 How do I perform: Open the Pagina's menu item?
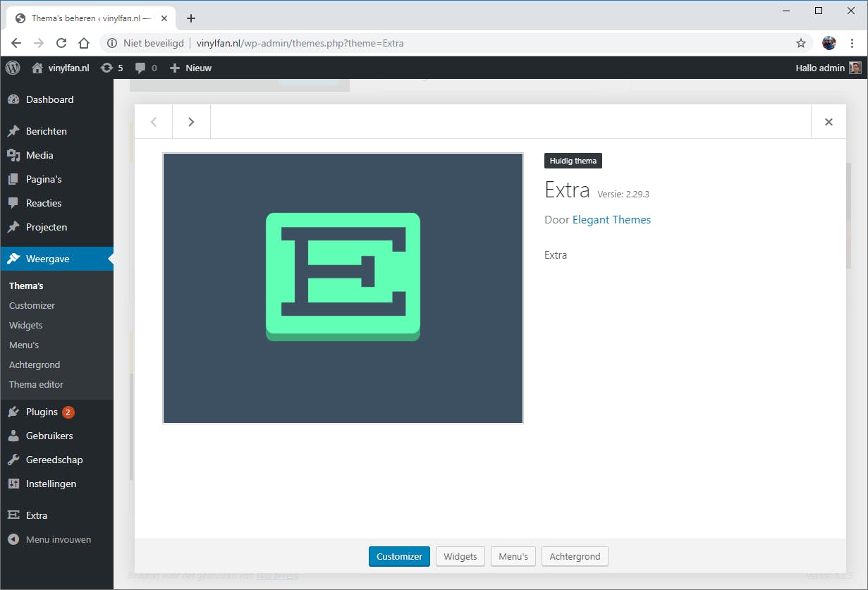coord(56,179)
